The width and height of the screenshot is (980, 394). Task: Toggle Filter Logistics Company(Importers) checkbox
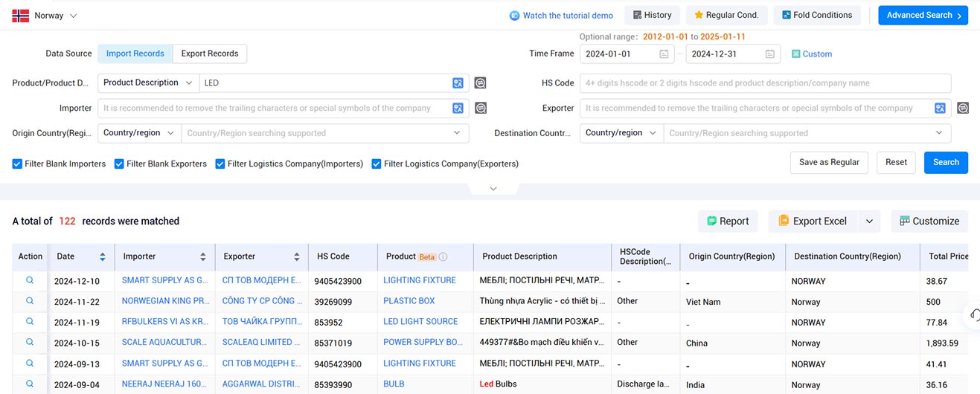click(220, 164)
